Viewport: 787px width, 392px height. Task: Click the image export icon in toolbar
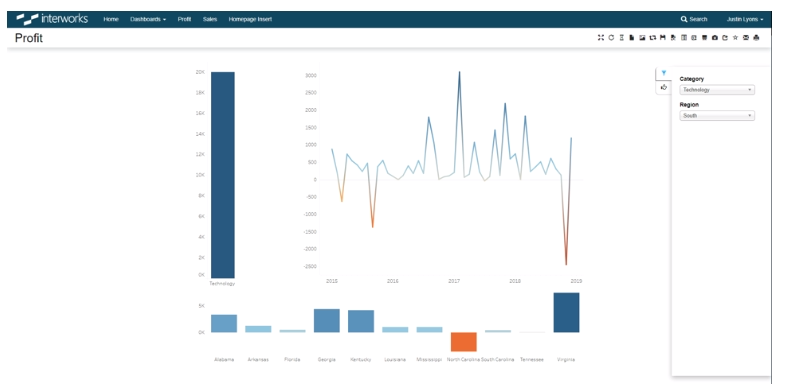[x=642, y=38]
